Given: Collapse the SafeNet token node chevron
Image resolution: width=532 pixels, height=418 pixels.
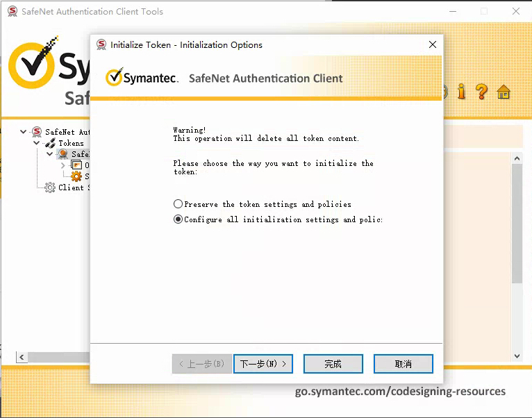Looking at the screenshot, I should click(49, 154).
